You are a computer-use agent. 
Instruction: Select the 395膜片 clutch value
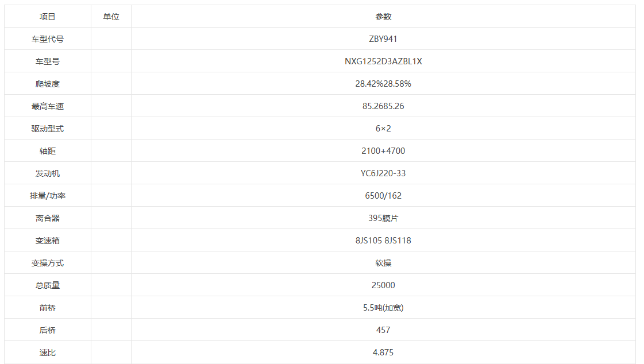383,218
